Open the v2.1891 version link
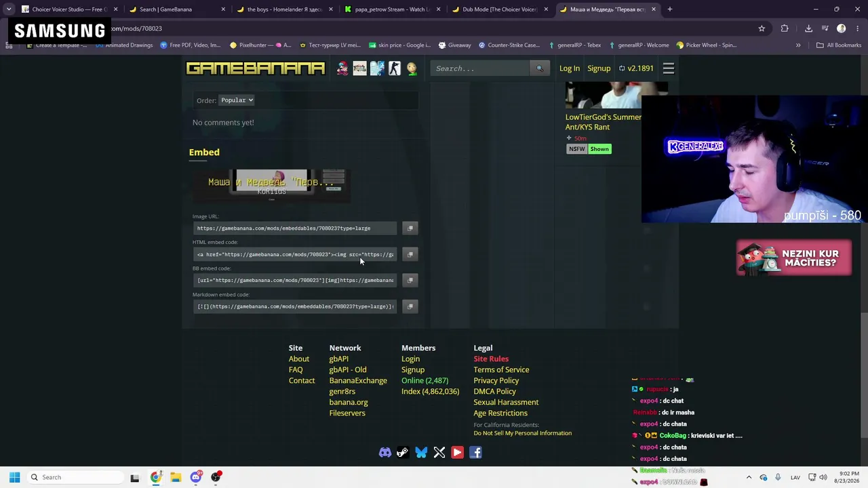The height and width of the screenshot is (488, 868). 636,68
